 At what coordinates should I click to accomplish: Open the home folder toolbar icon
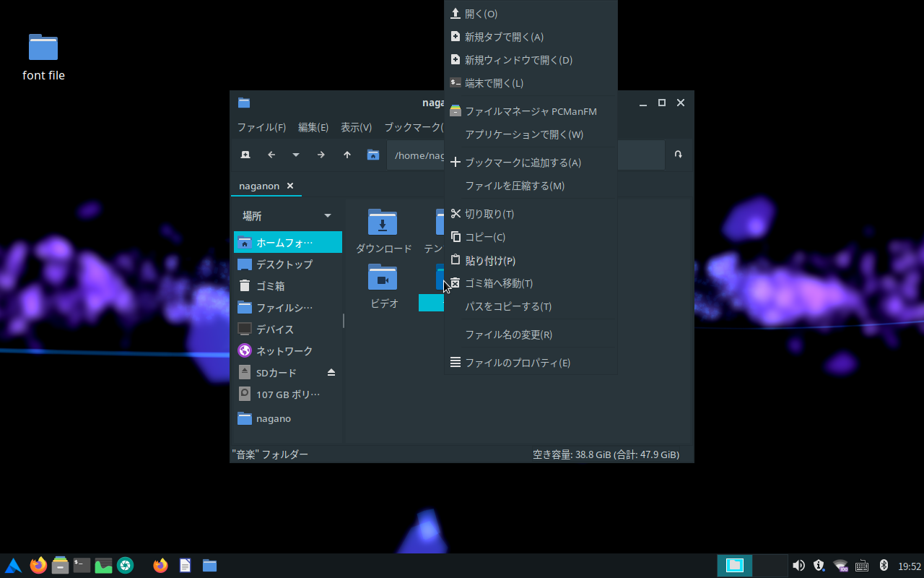pyautogui.click(x=372, y=155)
